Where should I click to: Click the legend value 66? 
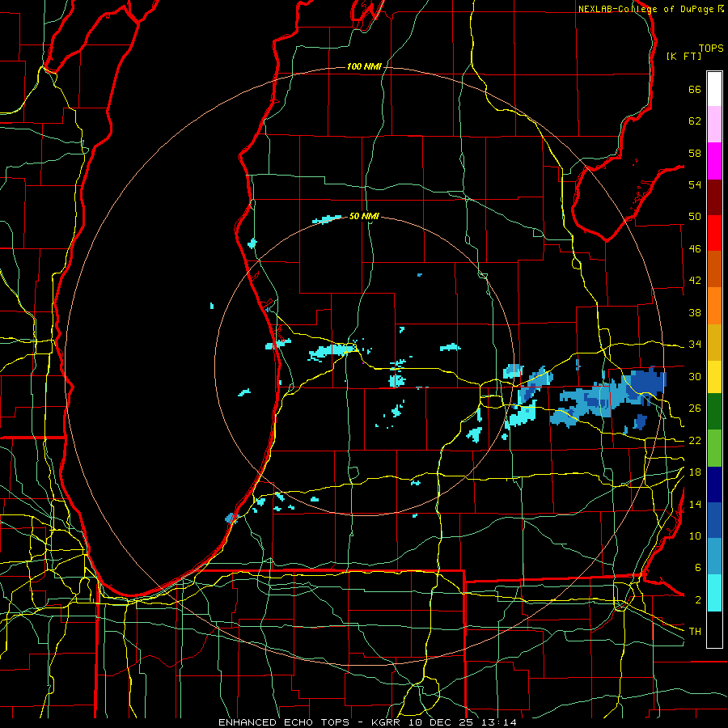click(695, 90)
